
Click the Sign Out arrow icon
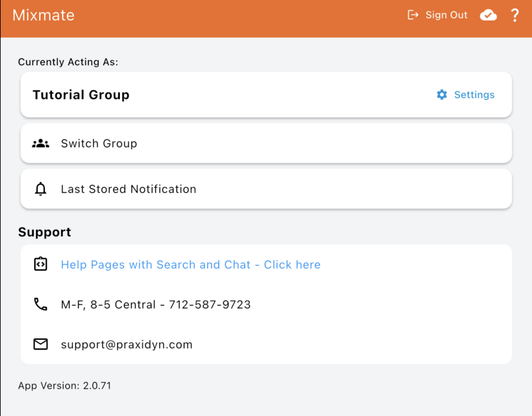click(413, 15)
